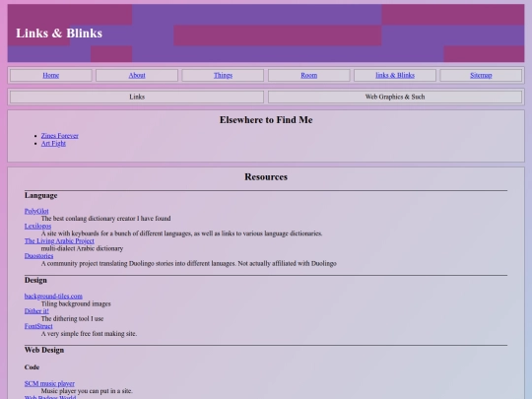532x399 pixels.
Task: Open the FontStruct link
Action: (x=38, y=326)
